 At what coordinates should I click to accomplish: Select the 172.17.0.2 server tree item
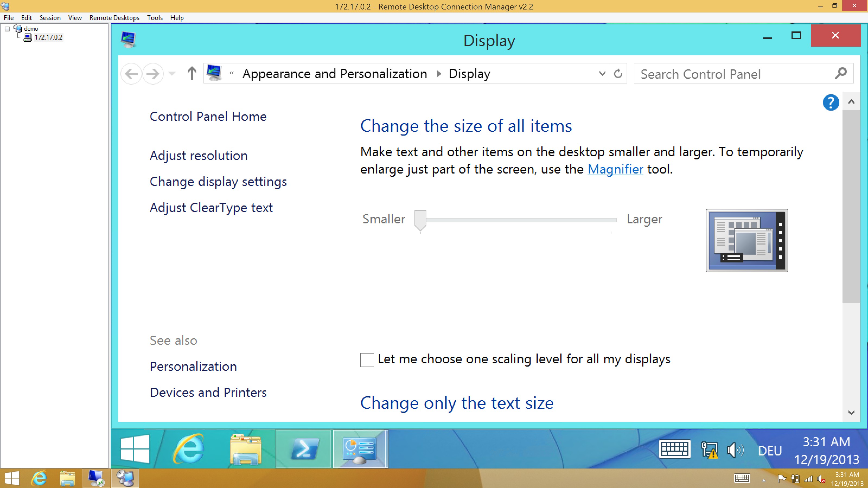pos(48,37)
